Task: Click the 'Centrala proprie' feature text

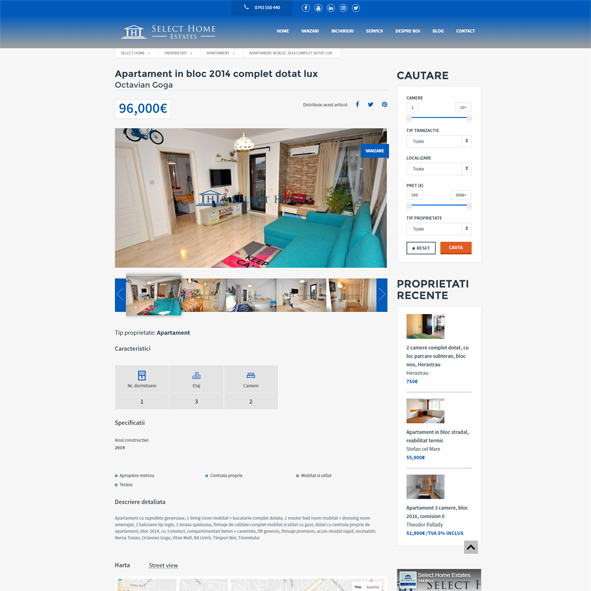Action: click(226, 476)
